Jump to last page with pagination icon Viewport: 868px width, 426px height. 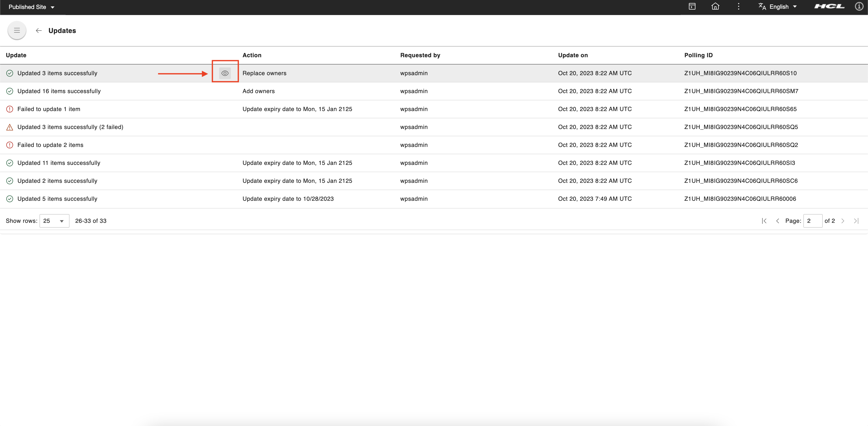856,221
